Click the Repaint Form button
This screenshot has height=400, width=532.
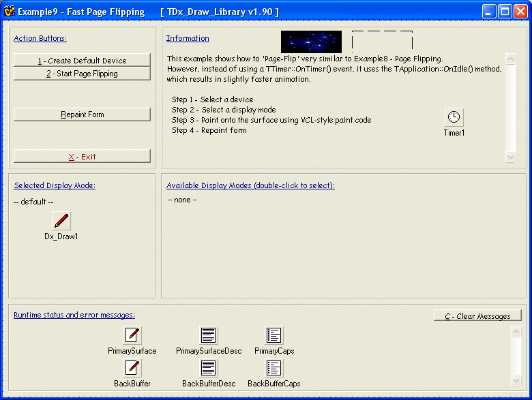click(x=82, y=114)
